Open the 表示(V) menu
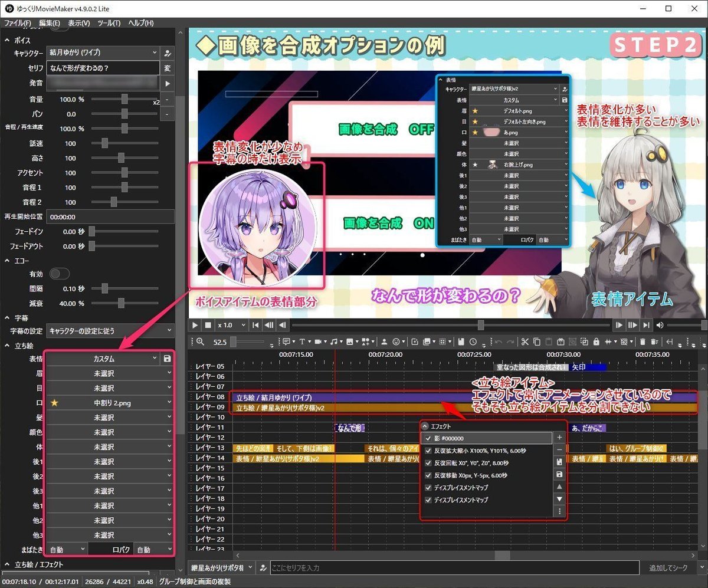The image size is (708, 588). (78, 23)
